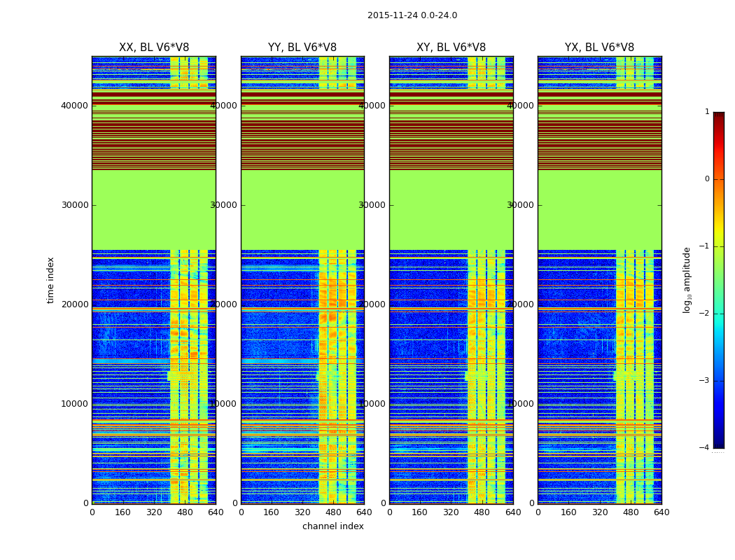The width and height of the screenshot is (735, 560).
Task: Click the YY, BL V6*V8 subplot title
Action: point(302,48)
